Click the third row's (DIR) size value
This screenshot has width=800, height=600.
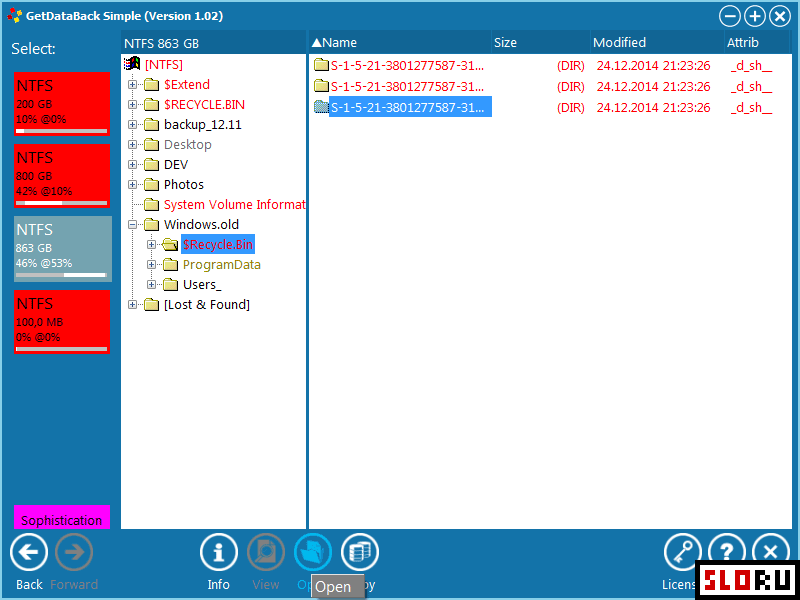point(570,108)
